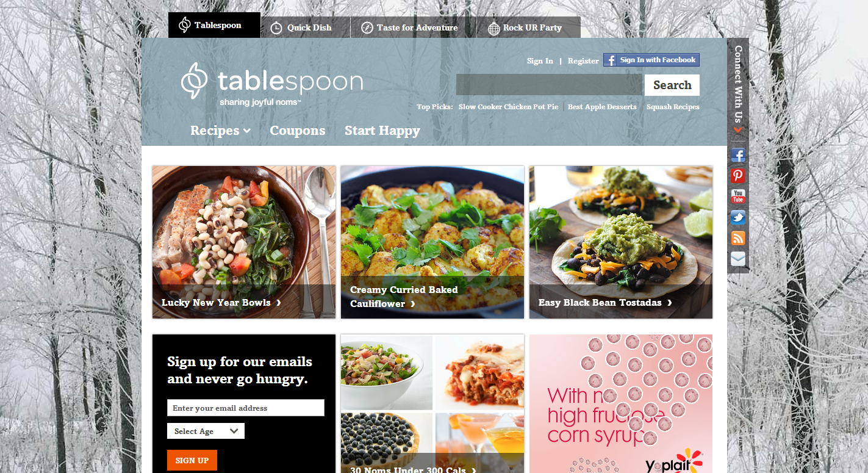Switch to the Taste for Adventure tab
The height and width of the screenshot is (473, 868).
point(413,27)
